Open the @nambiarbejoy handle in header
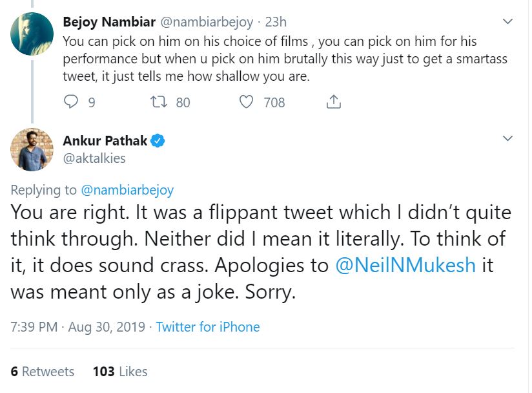 [x=207, y=22]
